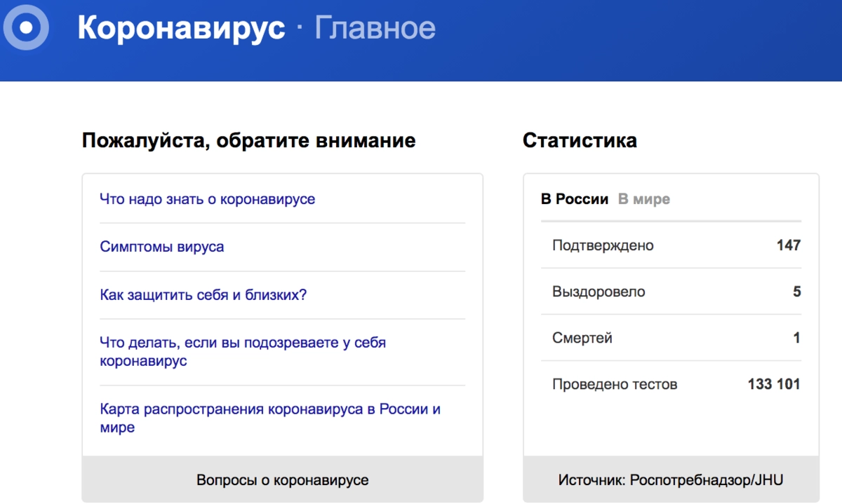Image resolution: width=842 pixels, height=504 pixels.
Task: Open 'Что делать, если вы подозреваете' link
Action: click(243, 343)
